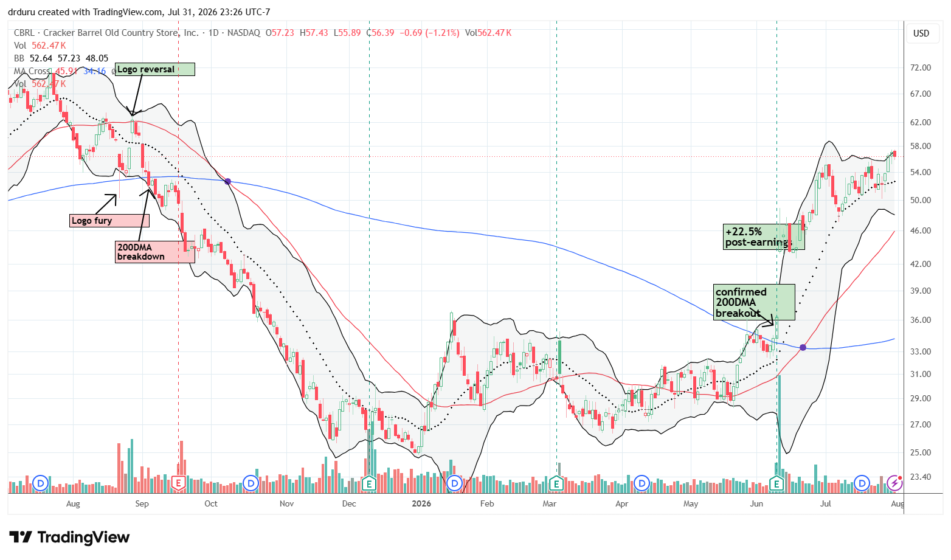Click the Dec label on time axis
Viewport: 951px width, 560px height.
point(349,503)
